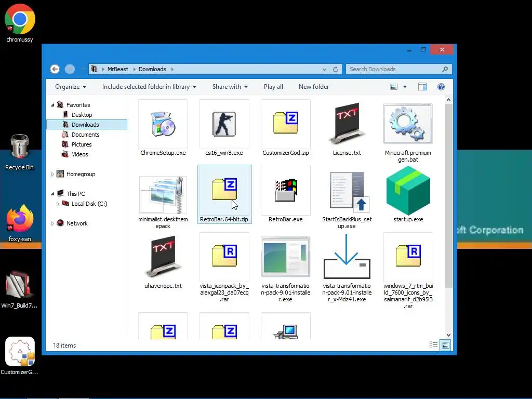Click MrBeast in address breadcrumb
This screenshot has height=399, width=532.
118,69
